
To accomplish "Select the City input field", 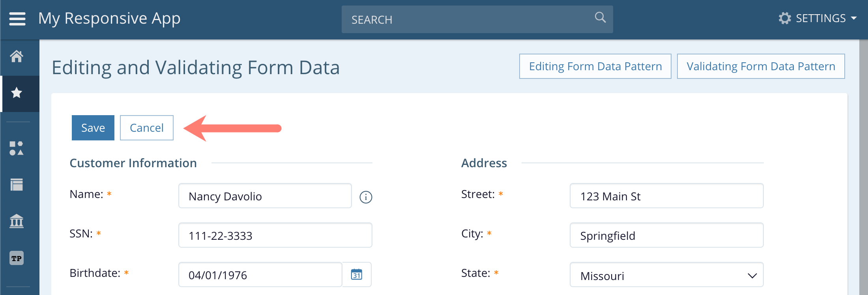I will [x=666, y=235].
